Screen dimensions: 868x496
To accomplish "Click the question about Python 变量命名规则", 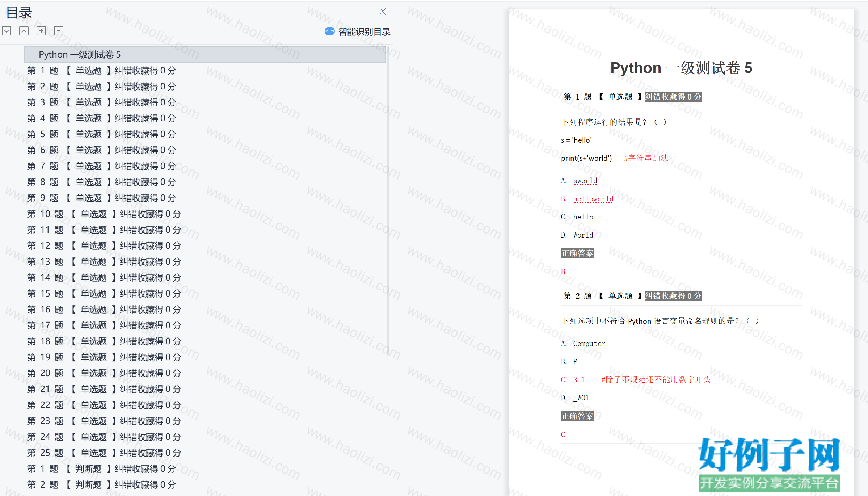I will pos(660,321).
